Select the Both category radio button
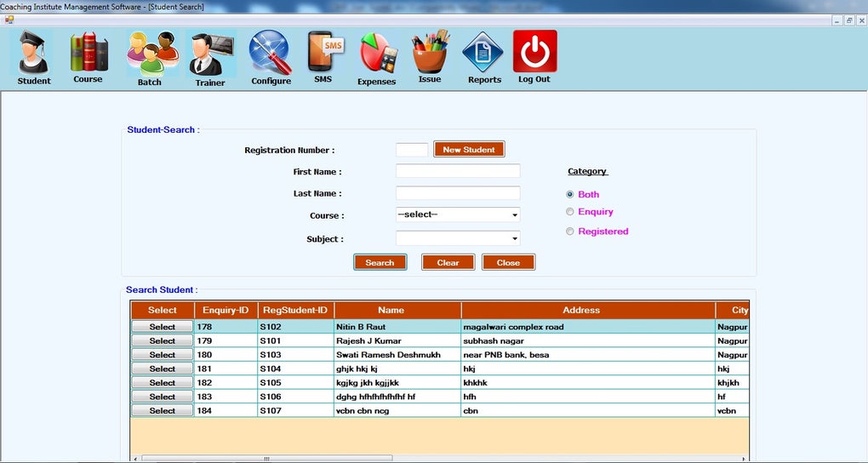The height and width of the screenshot is (463, 868). pos(569,194)
